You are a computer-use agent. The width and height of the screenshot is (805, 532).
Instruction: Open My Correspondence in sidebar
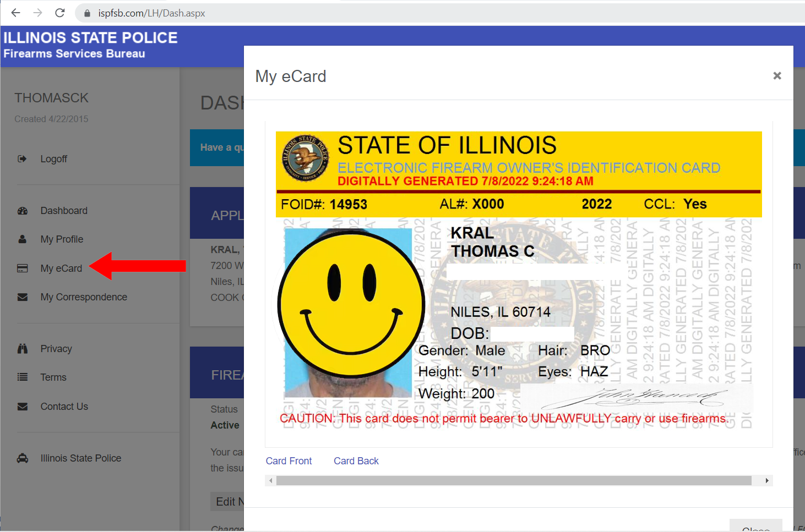(84, 297)
